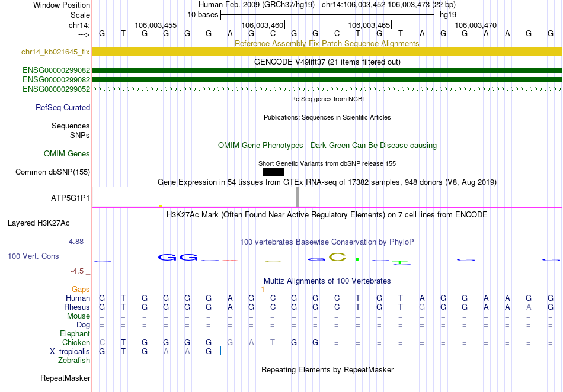563x392 pixels.
Task: Click the gray GTEx expression bar for ATP5G1P1
Action: [297, 197]
